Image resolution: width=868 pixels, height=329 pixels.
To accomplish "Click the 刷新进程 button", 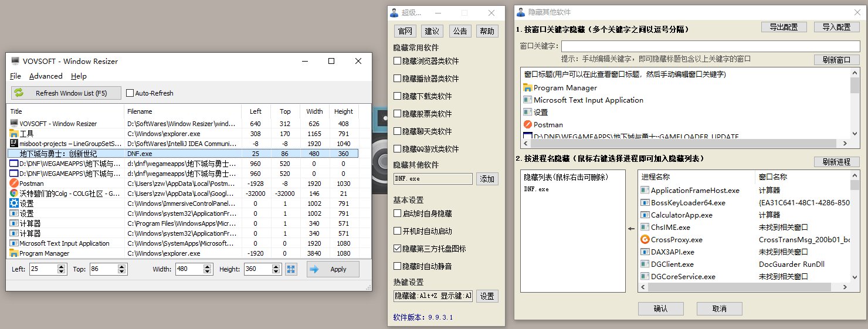I will [x=836, y=162].
